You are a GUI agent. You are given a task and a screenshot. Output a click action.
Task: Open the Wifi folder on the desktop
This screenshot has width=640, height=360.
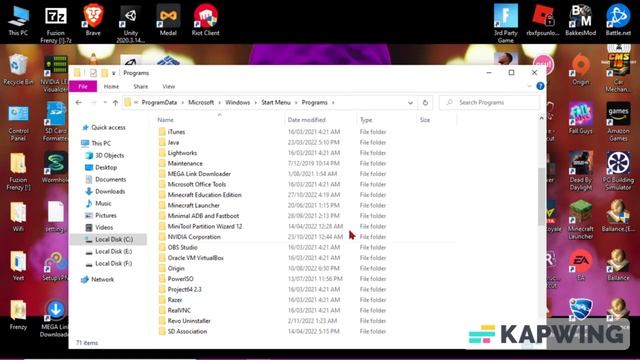click(x=18, y=217)
